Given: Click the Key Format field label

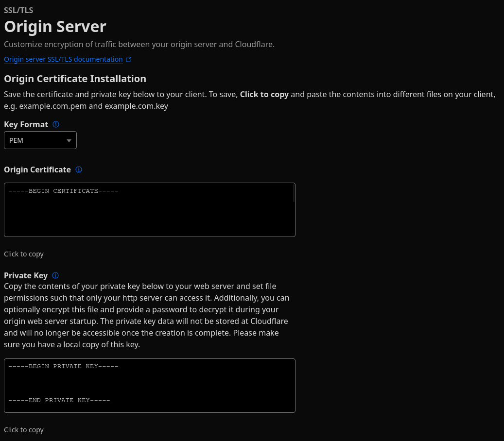Looking at the screenshot, I should (x=26, y=124).
